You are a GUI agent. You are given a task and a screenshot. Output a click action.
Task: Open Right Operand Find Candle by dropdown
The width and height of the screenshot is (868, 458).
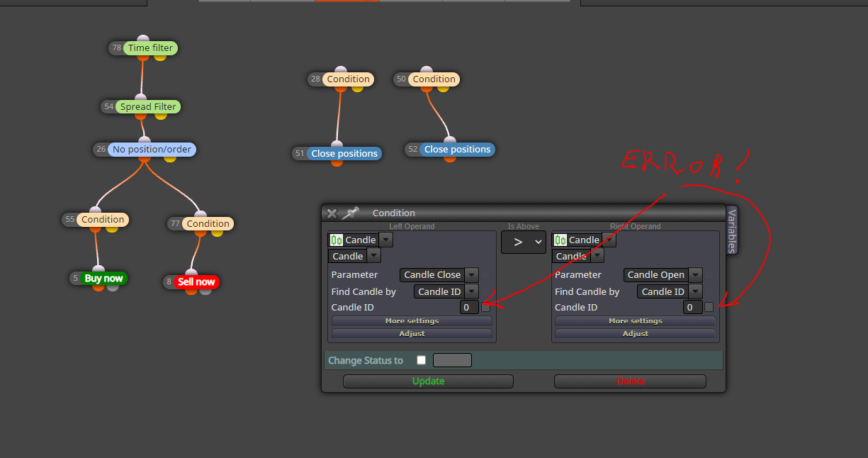tap(695, 291)
